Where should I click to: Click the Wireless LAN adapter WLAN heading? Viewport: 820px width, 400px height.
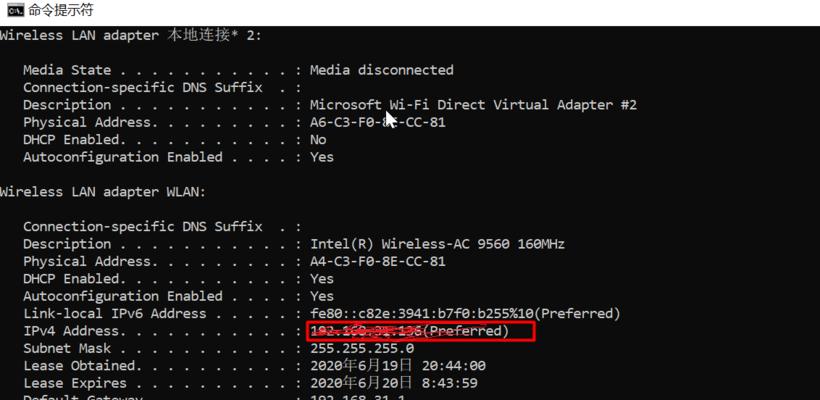coord(103,192)
